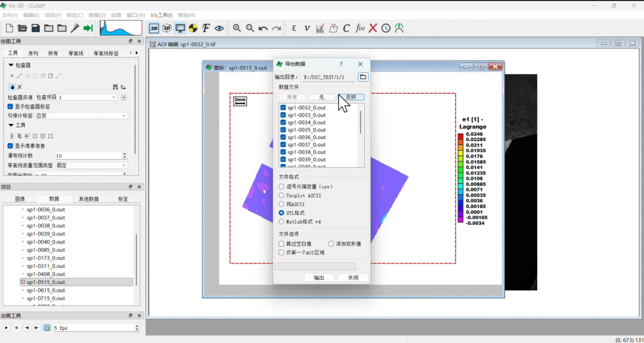Click the f(x) function icon

point(360,28)
